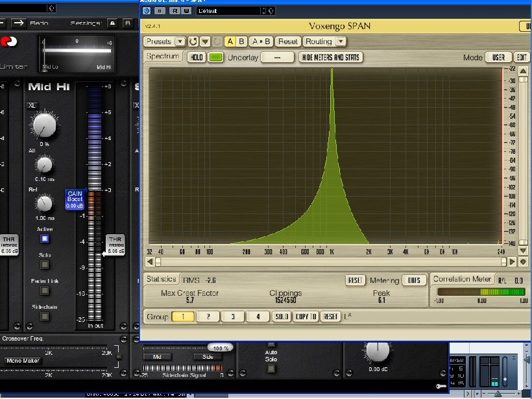Open the Underlay selector field
The image size is (532, 399).
pyautogui.click(x=277, y=57)
